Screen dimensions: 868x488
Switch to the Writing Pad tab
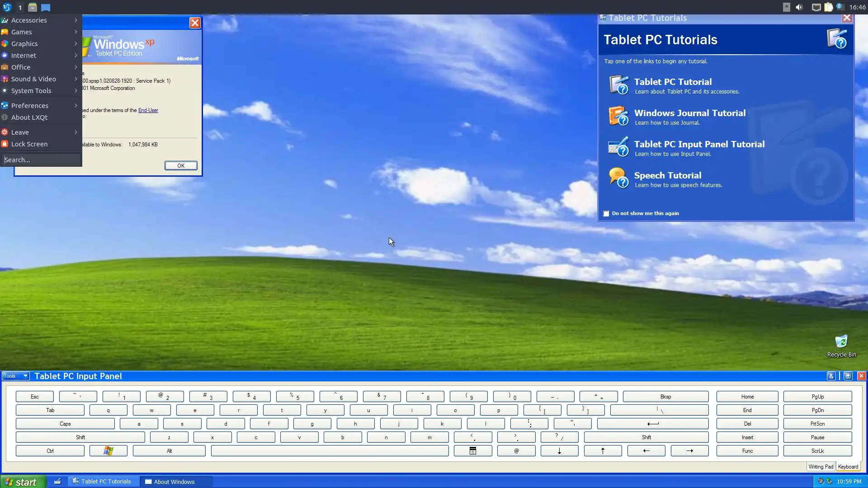click(821, 467)
